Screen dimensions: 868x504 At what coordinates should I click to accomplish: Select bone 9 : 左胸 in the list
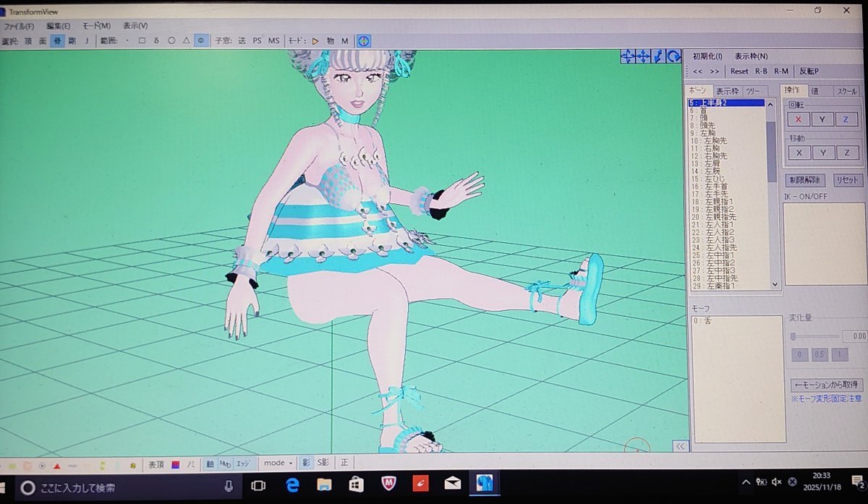pyautogui.click(x=726, y=133)
